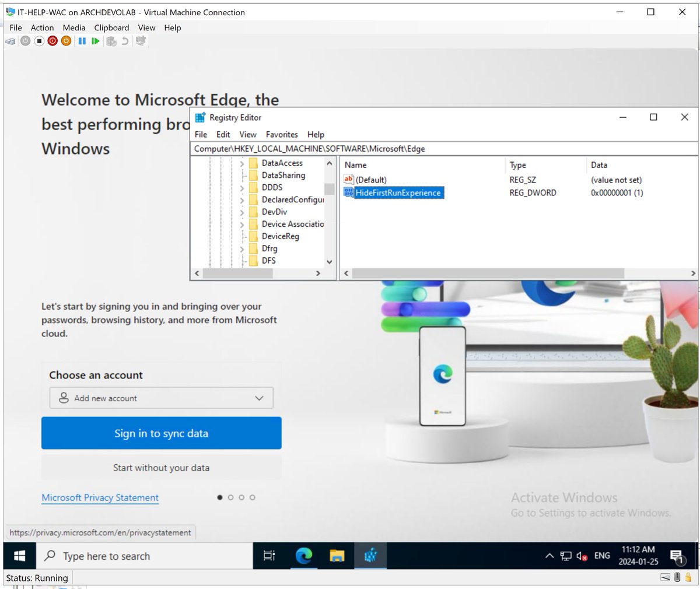The image size is (700, 589).
Task: Click Sign in to sync data
Action: click(x=161, y=433)
